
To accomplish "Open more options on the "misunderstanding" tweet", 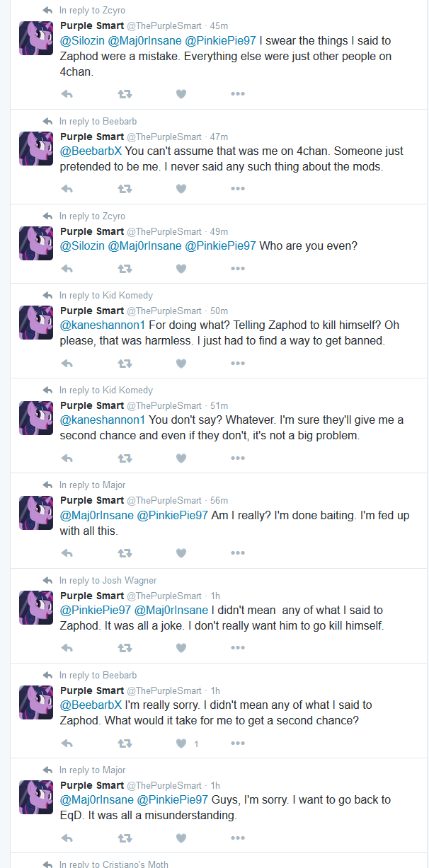I will (238, 838).
